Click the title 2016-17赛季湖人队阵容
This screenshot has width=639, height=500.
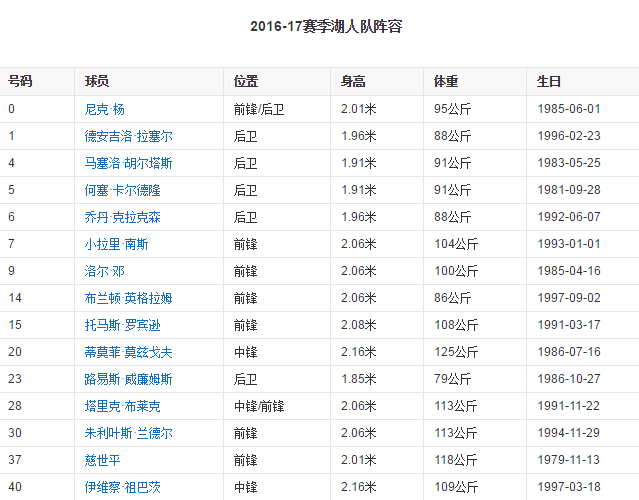click(326, 26)
